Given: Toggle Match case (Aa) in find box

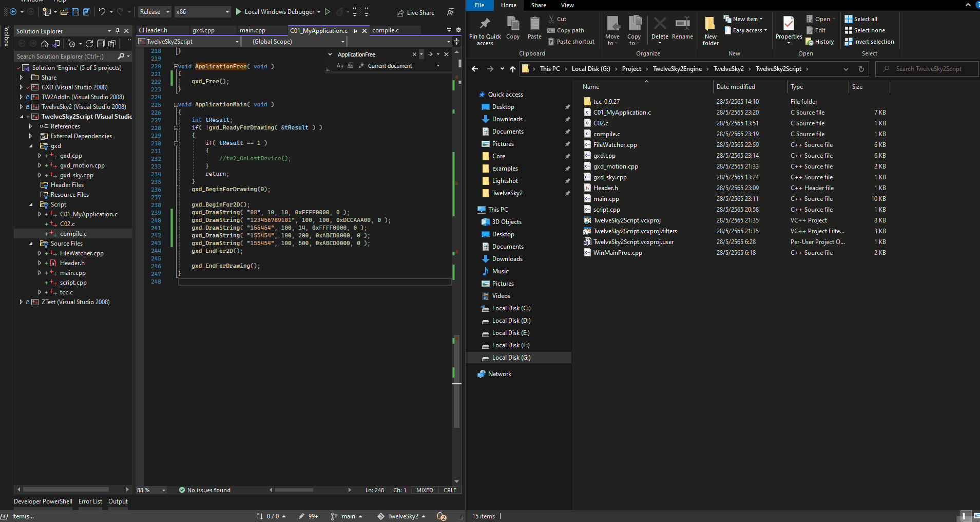Looking at the screenshot, I should 340,66.
